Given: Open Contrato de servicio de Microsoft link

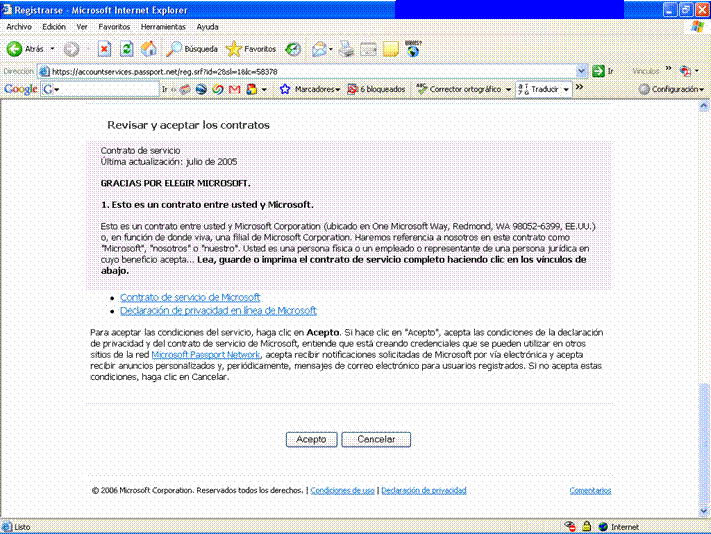Looking at the screenshot, I should coord(190,297).
